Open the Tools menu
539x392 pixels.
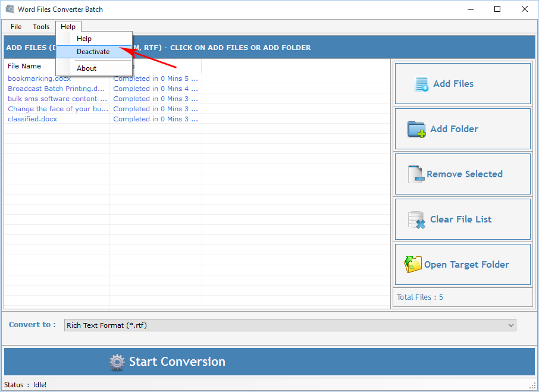(41, 26)
